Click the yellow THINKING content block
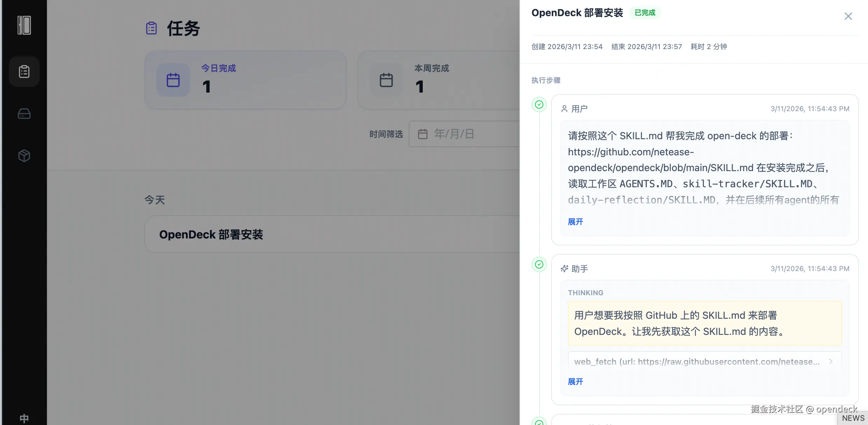This screenshot has height=425, width=868. point(705,323)
